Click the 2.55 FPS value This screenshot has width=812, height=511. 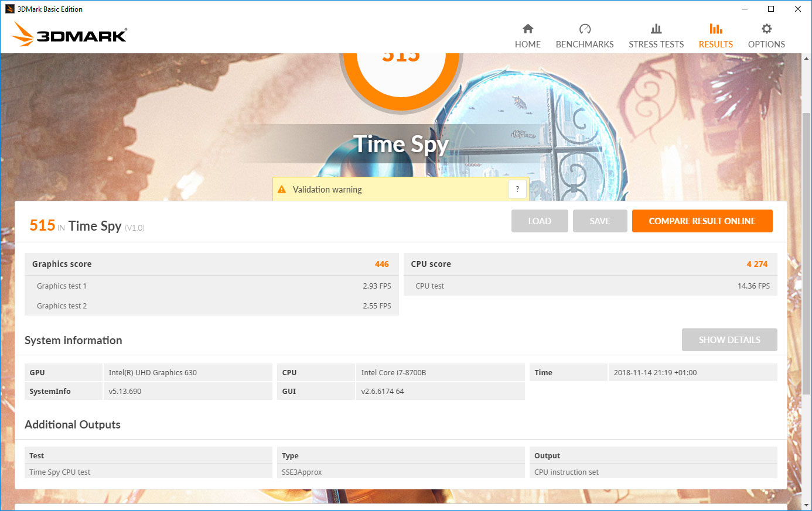(x=377, y=306)
